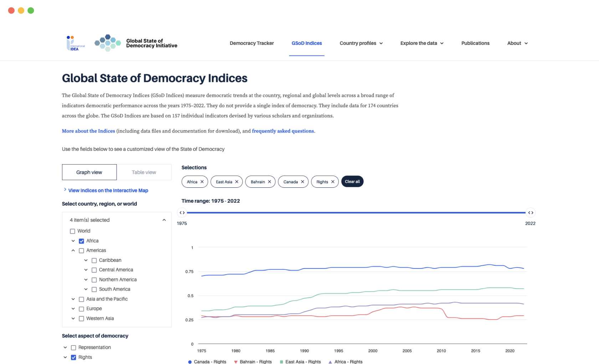This screenshot has height=364, width=599.
Task: Uncheck the Africa checkbox
Action: [81, 241]
